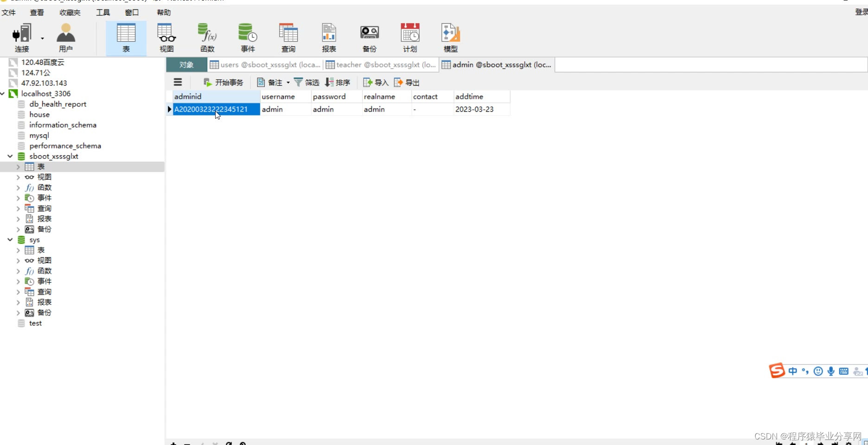868x445 pixels.
Task: Open the Sogou soft keyboard icon
Action: [x=844, y=371]
